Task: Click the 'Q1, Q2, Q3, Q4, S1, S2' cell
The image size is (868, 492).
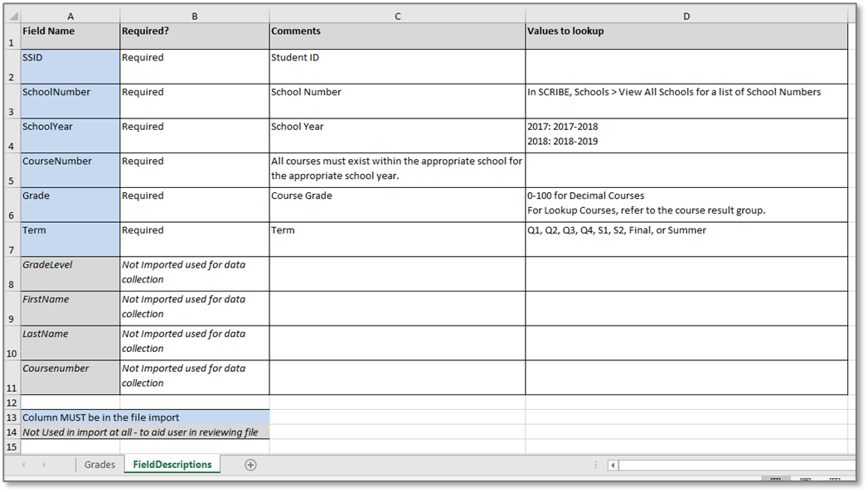Action: click(x=686, y=239)
